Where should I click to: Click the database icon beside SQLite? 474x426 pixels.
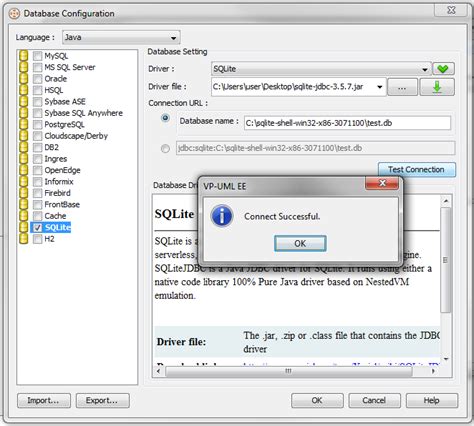click(23, 227)
